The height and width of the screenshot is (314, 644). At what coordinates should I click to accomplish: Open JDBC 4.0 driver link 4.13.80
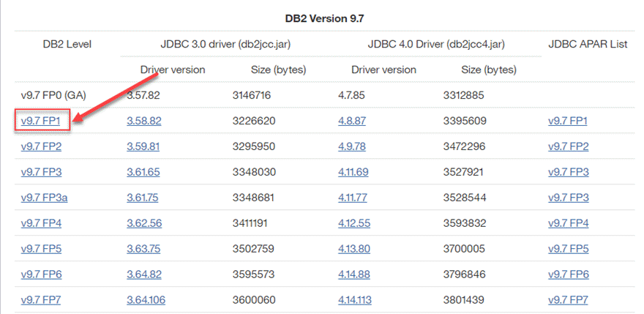pos(354,249)
